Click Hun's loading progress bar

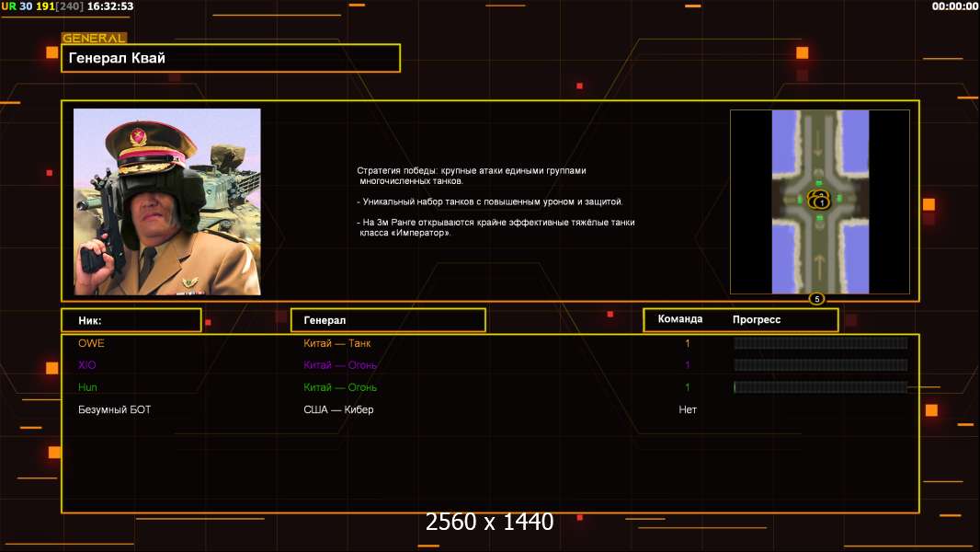pyautogui.click(x=820, y=387)
